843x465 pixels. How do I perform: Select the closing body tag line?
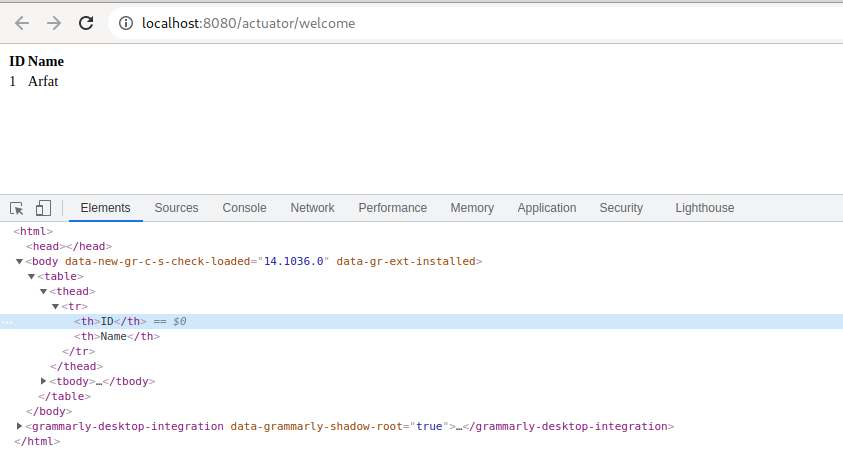point(49,411)
